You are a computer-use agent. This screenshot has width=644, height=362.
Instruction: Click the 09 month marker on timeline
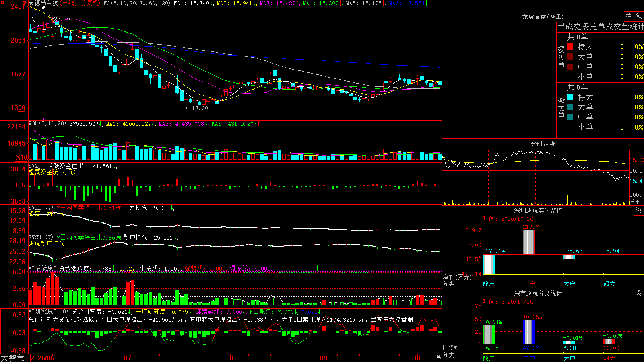pyautogui.click(x=324, y=358)
